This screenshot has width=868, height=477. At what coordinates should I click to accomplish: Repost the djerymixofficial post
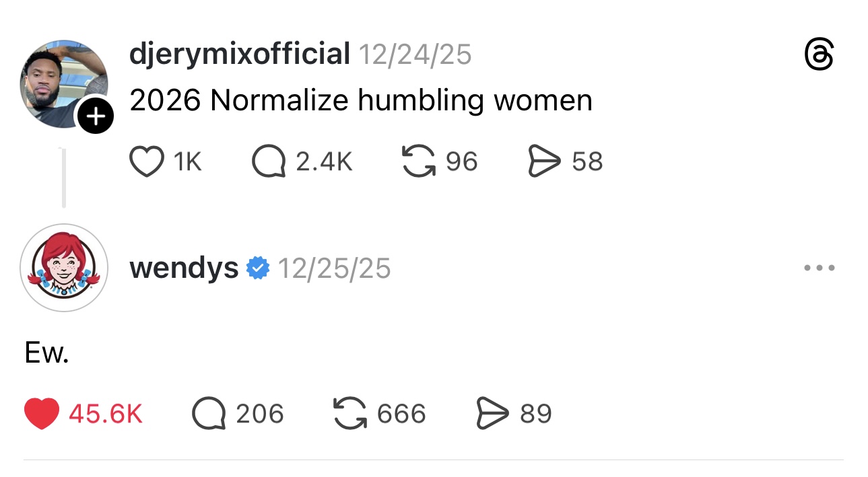(x=418, y=161)
